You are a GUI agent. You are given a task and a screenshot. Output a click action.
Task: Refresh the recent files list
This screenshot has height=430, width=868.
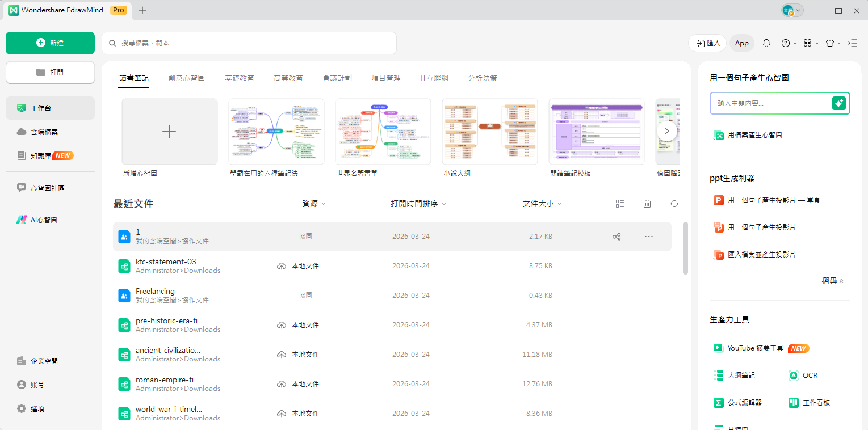674,203
